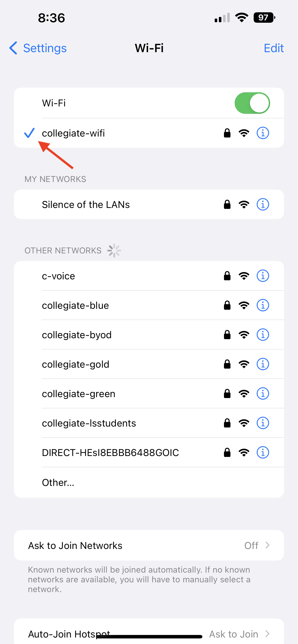View info icon for collegiate-gold
The image size is (298, 644).
[263, 364]
